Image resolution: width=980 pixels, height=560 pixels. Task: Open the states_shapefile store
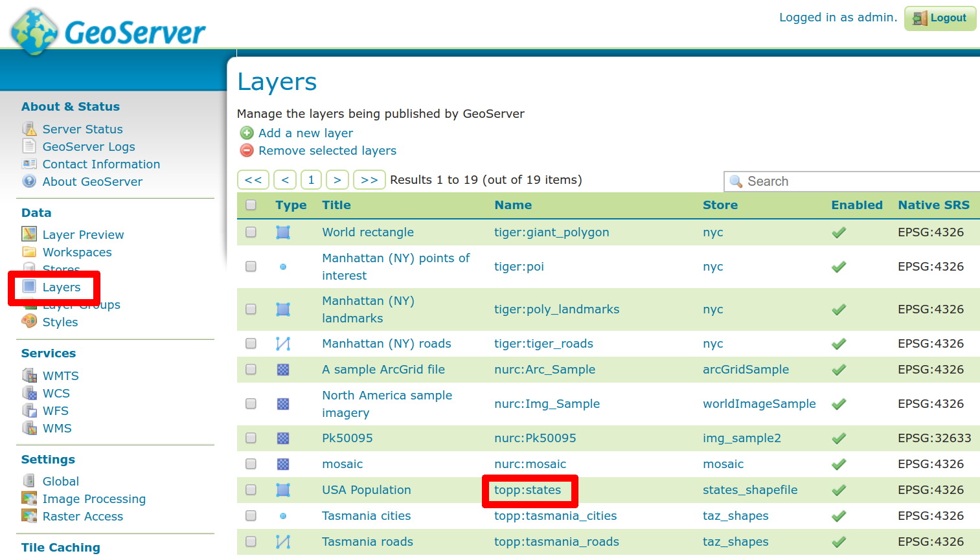(x=751, y=490)
